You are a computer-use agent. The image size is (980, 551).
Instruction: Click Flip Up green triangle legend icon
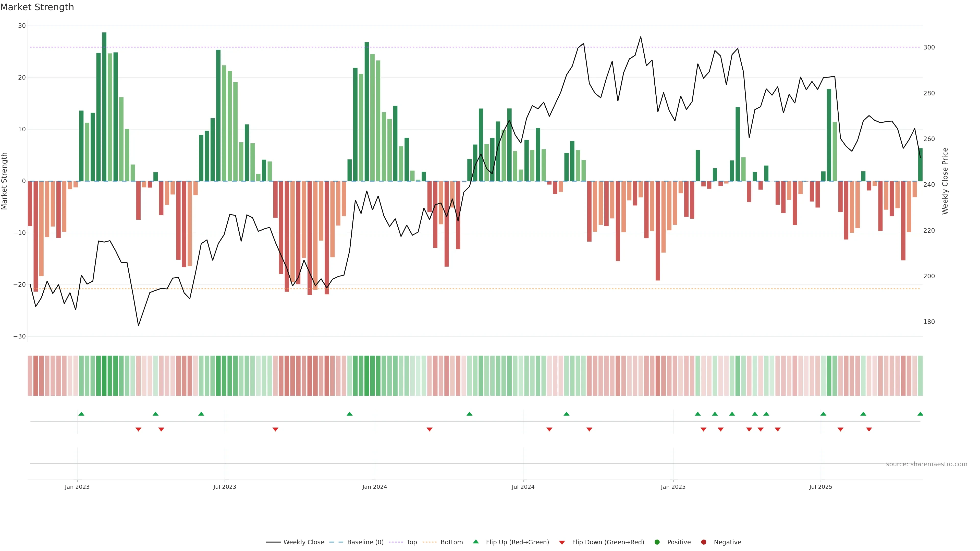pyautogui.click(x=475, y=542)
